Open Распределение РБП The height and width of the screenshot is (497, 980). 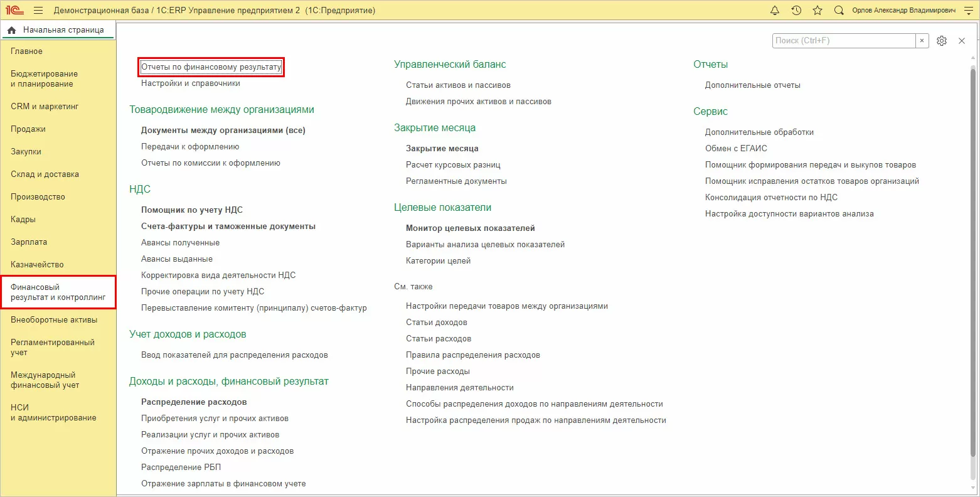[x=181, y=468]
